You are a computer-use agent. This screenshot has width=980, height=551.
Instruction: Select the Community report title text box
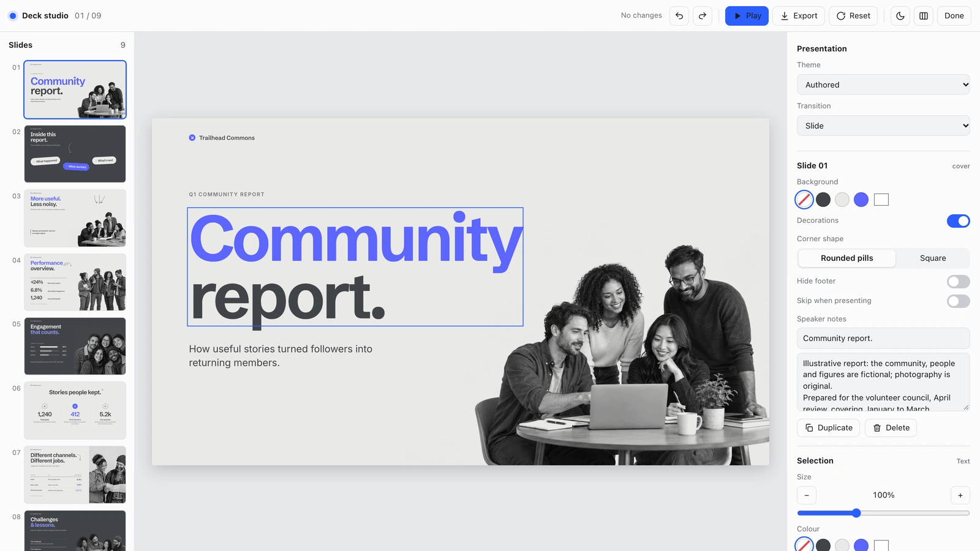(355, 267)
